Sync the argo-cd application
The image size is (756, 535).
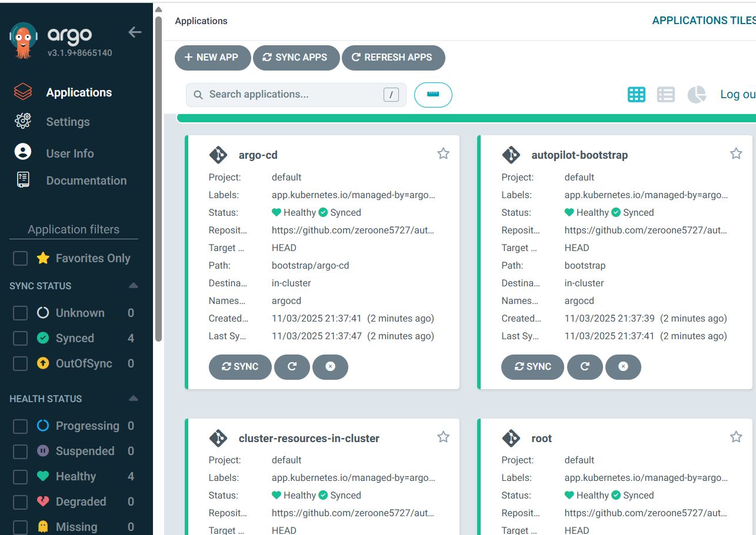[x=240, y=367]
